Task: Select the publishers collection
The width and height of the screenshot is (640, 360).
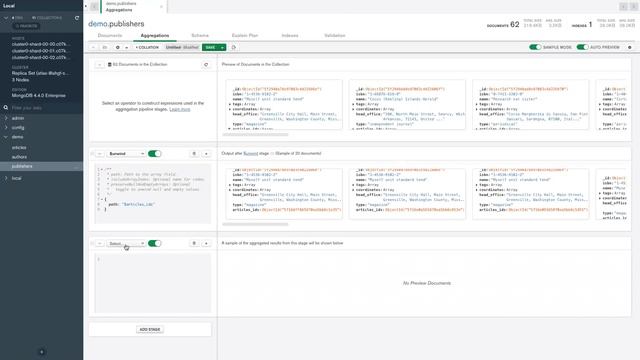Action: point(41,166)
